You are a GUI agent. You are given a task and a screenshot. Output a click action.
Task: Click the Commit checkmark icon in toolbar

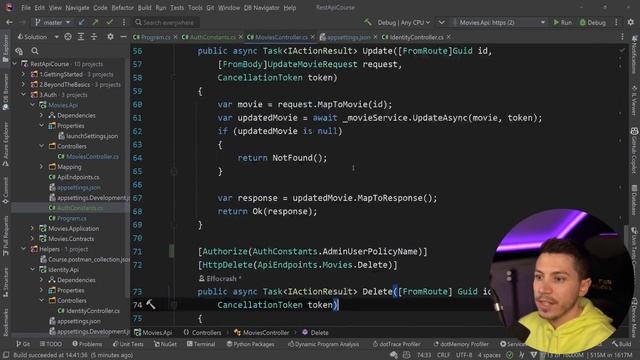pyautogui.click(x=109, y=22)
